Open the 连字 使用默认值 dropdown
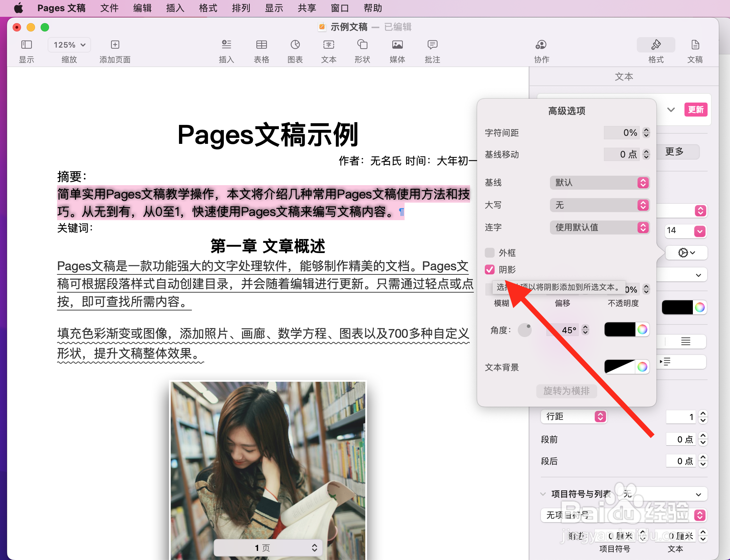The width and height of the screenshot is (730, 560). [600, 227]
